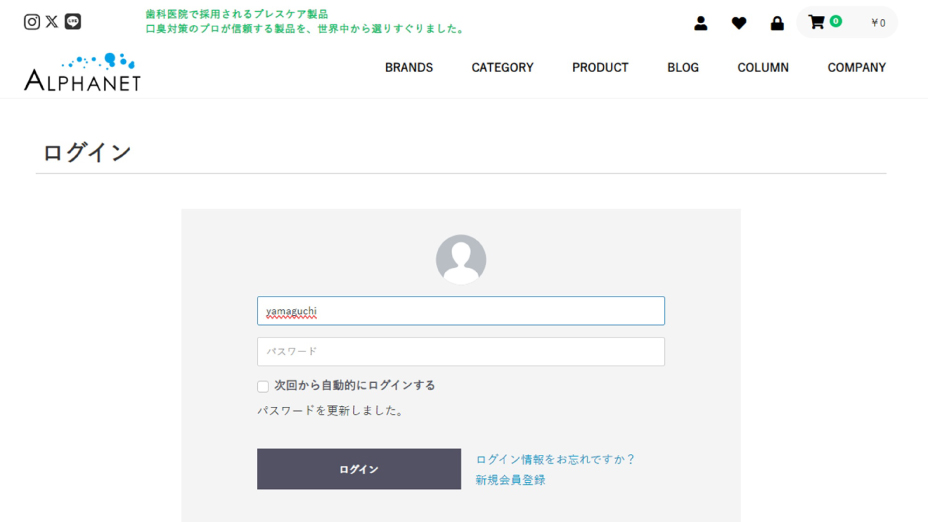Open the shopping cart icon

[x=817, y=22]
